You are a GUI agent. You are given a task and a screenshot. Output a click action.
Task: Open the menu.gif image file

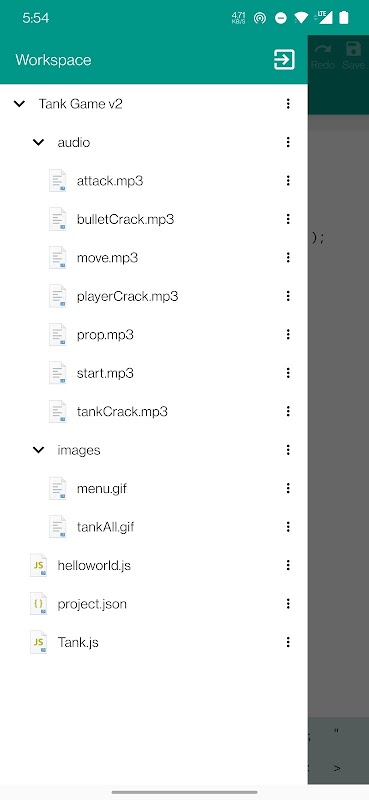tap(102, 489)
